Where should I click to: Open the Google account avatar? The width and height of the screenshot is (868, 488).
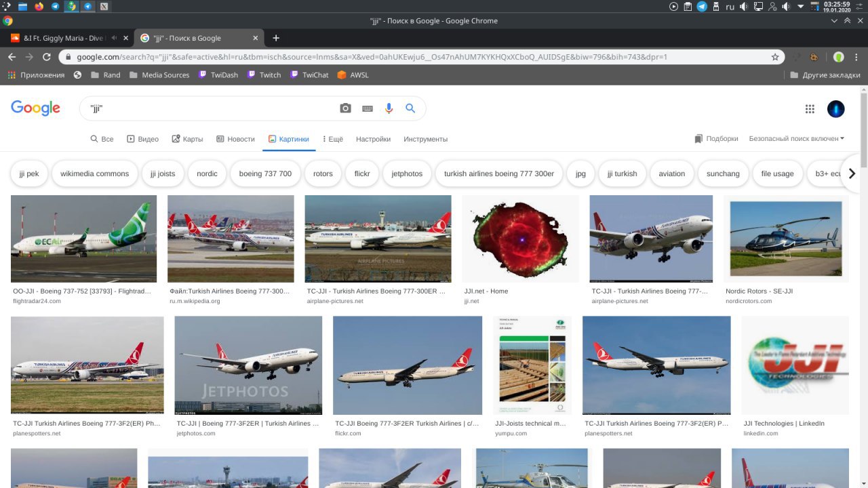click(836, 108)
